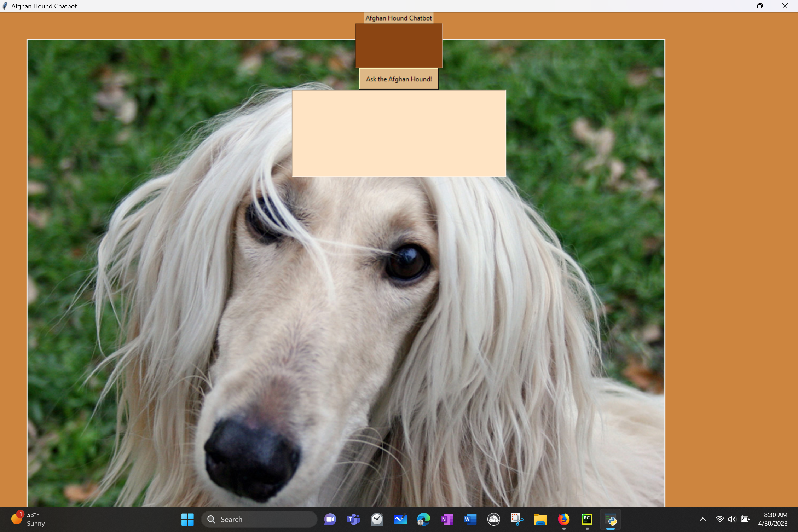Image resolution: width=798 pixels, height=532 pixels.
Task: Open the weather widget showing 53°F Sunny
Action: [28, 519]
